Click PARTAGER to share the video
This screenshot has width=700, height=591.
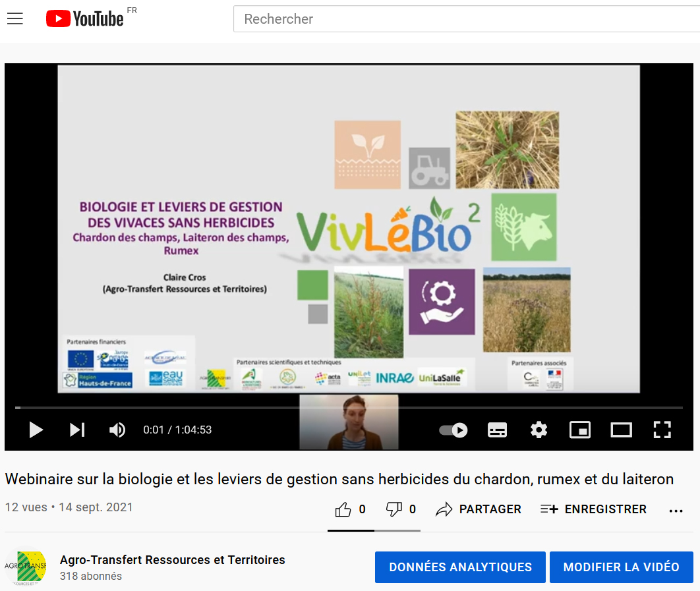479,509
